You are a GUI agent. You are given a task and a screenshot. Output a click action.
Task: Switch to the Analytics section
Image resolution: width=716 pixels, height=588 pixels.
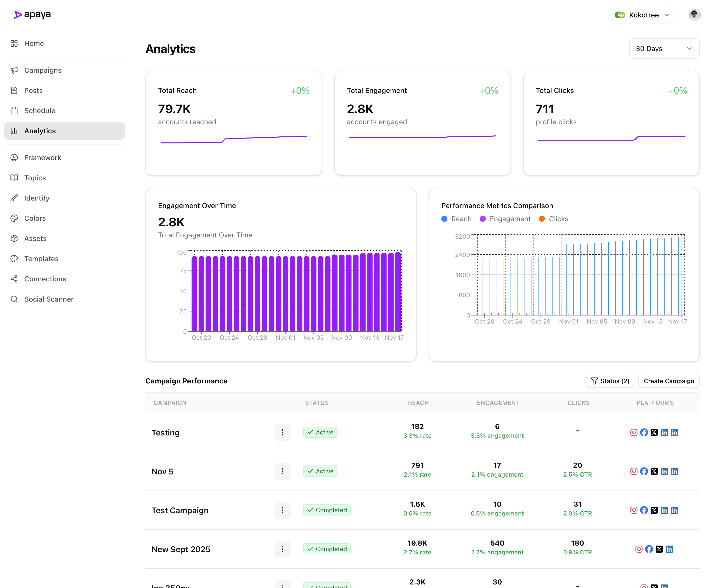coord(40,131)
